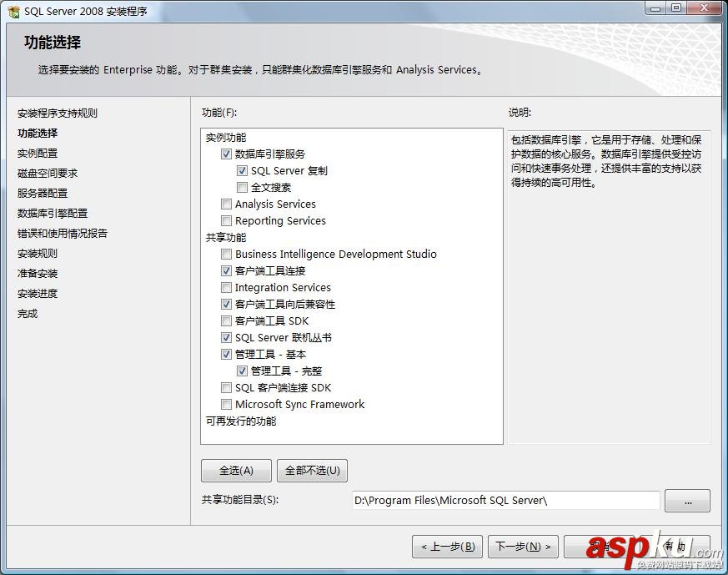Click the 实例功能 group header
The height and width of the screenshot is (575, 728).
point(226,138)
